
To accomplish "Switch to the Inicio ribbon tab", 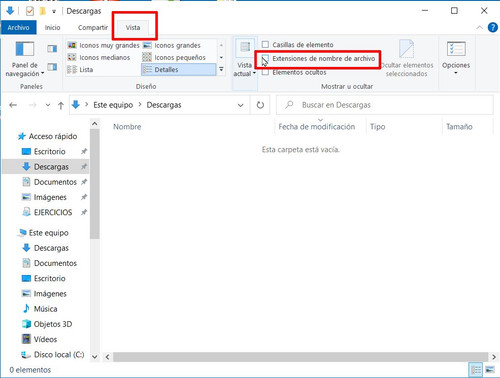I will 53,28.
